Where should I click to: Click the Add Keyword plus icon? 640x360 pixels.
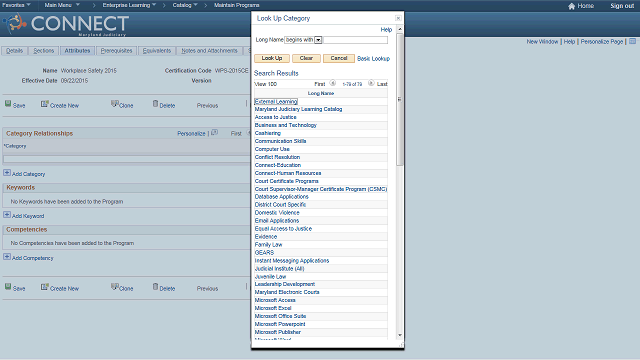[7, 215]
